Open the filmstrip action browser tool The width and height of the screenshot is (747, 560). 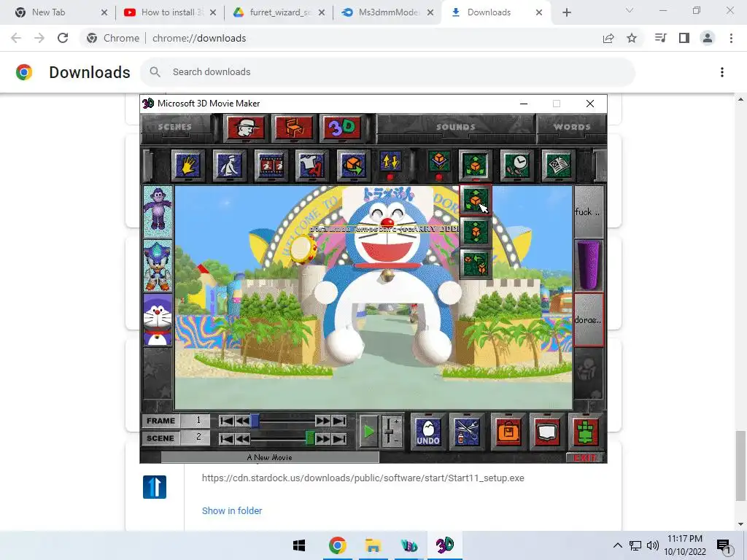[271, 166]
